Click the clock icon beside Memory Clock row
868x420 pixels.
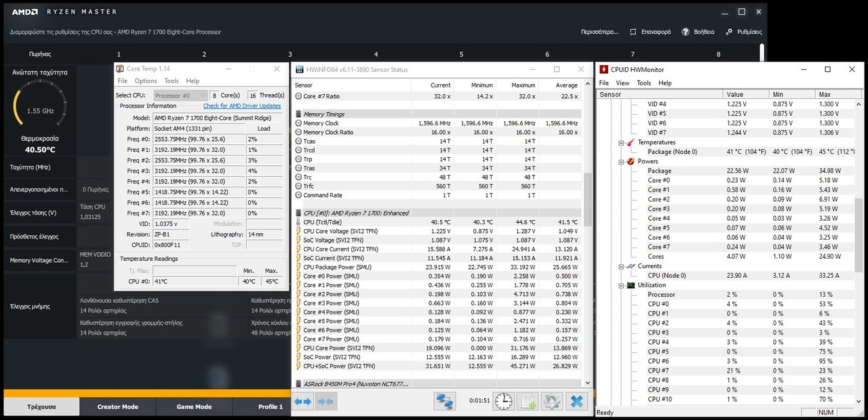click(298, 123)
